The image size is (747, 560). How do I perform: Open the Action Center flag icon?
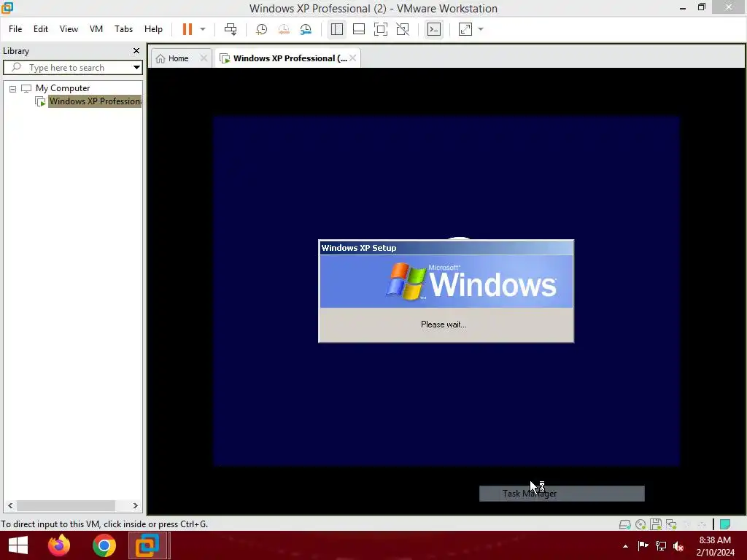[643, 545]
